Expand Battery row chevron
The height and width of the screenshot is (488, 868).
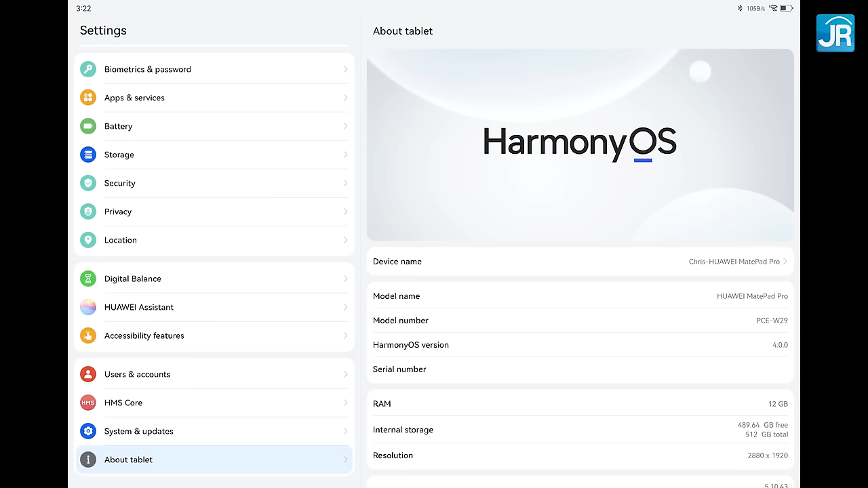345,126
